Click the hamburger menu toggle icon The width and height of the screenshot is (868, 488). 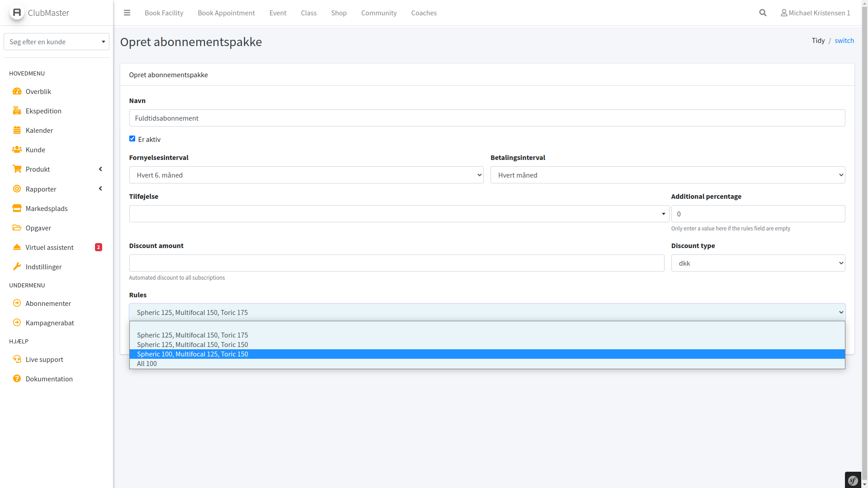pos(127,13)
